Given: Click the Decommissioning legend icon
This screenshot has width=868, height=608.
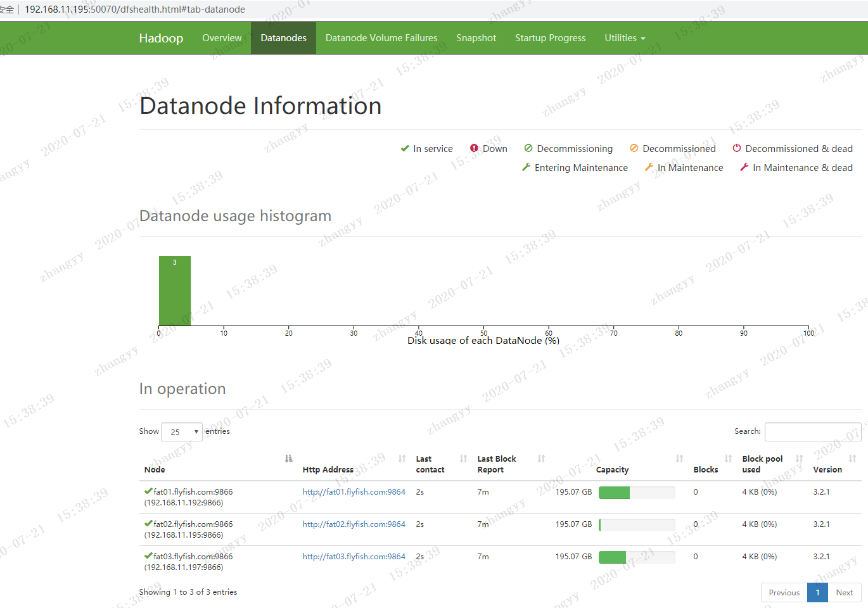Looking at the screenshot, I should [528, 148].
